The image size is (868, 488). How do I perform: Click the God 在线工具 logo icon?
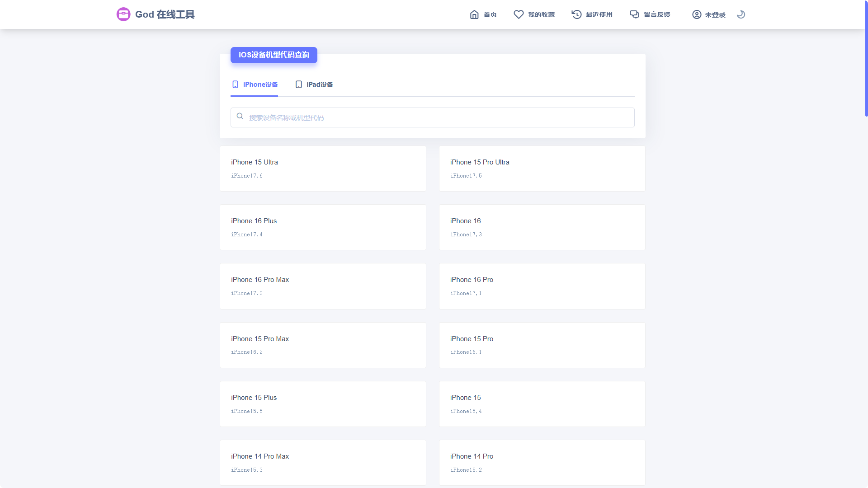(x=123, y=14)
